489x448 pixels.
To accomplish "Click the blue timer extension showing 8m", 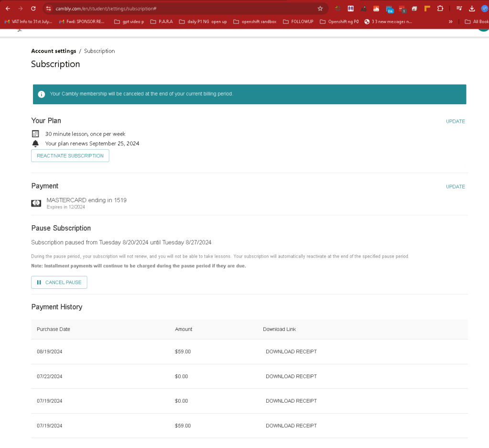I will (390, 10).
